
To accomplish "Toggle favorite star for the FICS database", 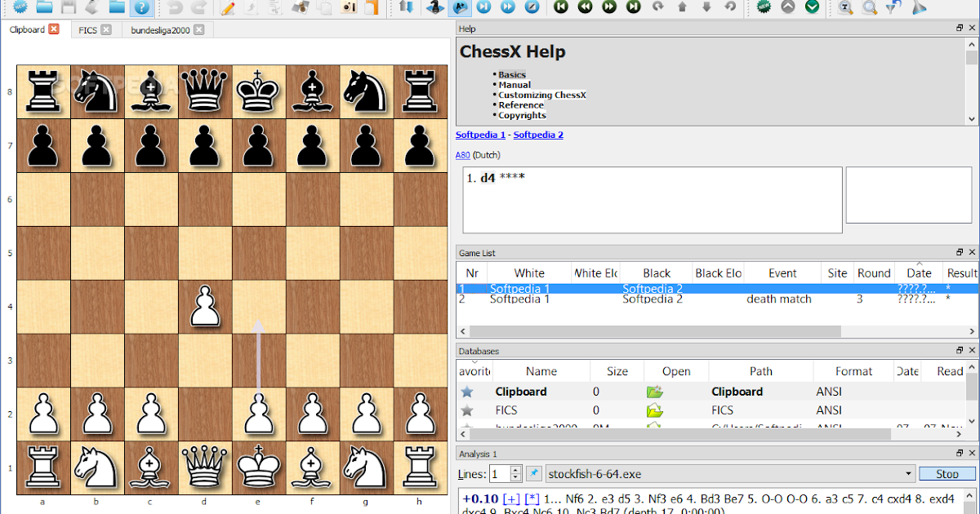I will coord(466,410).
